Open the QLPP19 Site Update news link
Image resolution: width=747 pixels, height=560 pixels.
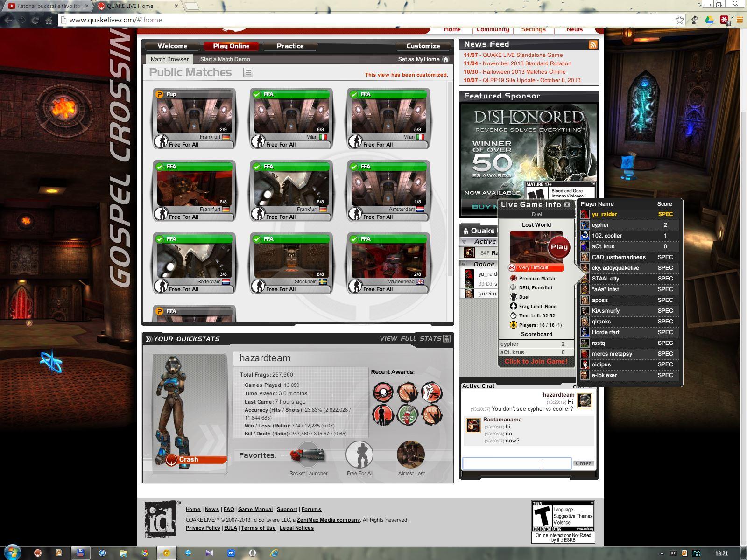[x=531, y=80]
